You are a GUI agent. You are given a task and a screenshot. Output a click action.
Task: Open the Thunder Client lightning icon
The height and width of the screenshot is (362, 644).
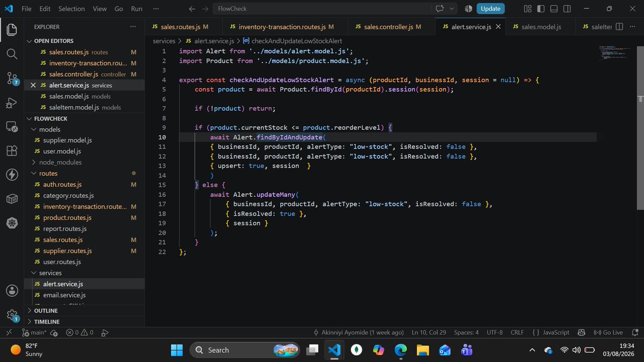pos(12,175)
